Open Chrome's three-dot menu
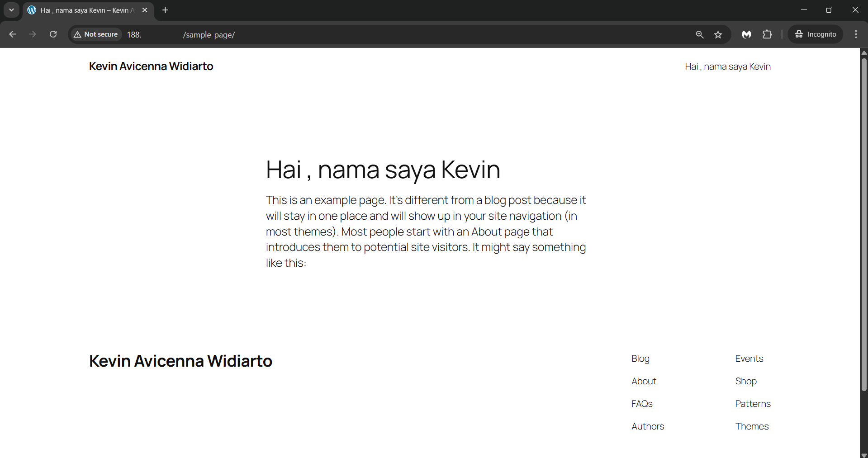The image size is (868, 458). click(x=856, y=34)
